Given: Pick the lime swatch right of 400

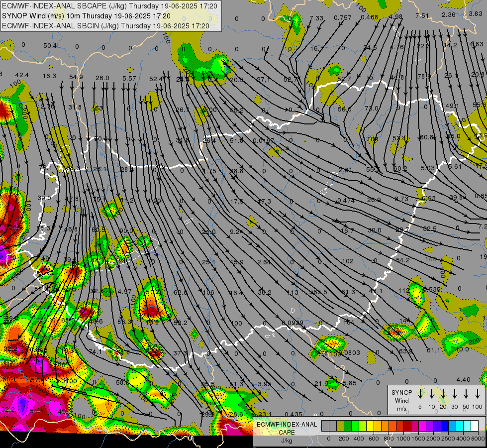Looking at the screenshot, I should (363, 426).
